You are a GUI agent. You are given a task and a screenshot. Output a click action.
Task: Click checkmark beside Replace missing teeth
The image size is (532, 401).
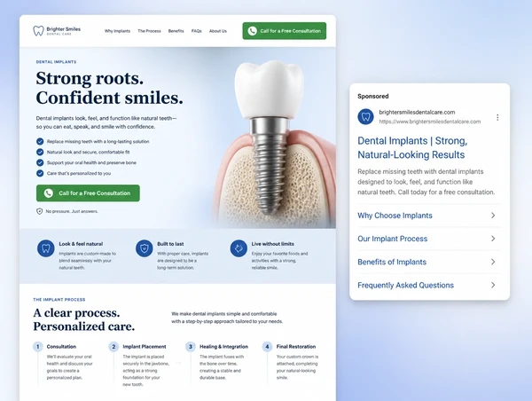click(x=40, y=141)
